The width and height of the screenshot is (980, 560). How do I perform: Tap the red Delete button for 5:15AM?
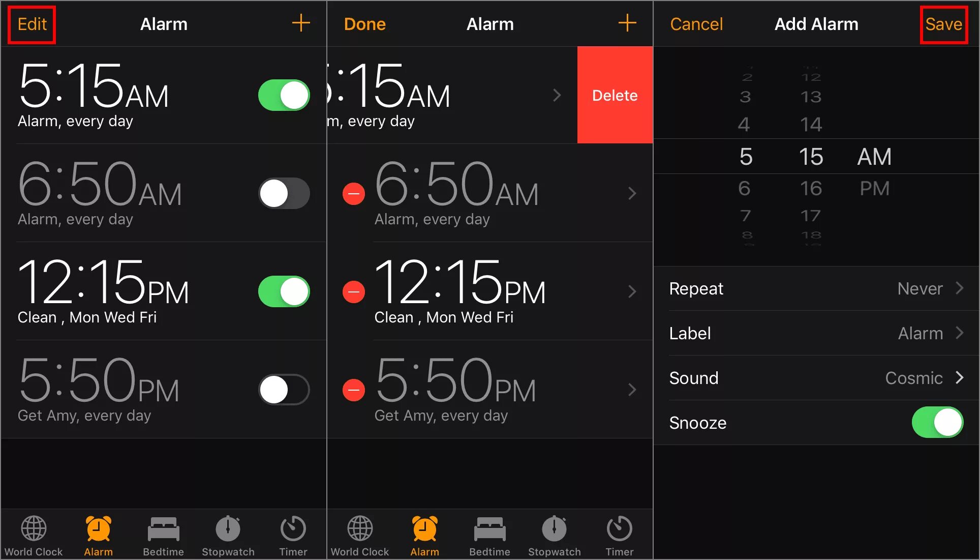[614, 95]
